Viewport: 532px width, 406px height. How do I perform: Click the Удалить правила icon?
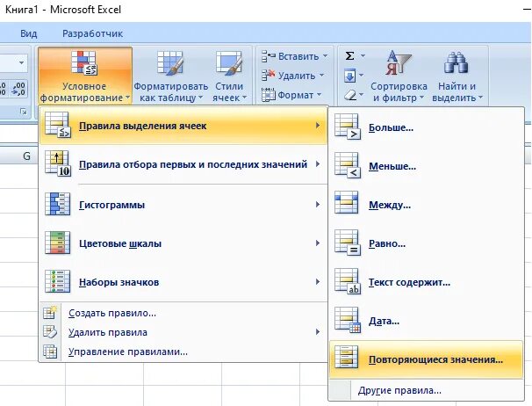pos(50,332)
